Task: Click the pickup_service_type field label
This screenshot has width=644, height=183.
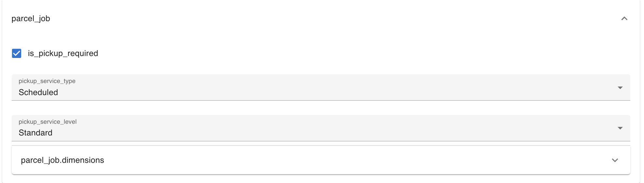Action: [47, 81]
